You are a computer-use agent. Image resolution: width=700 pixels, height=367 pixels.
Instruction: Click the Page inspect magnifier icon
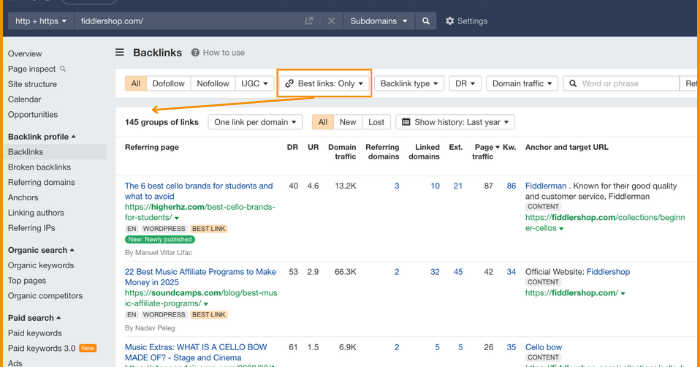(x=62, y=69)
